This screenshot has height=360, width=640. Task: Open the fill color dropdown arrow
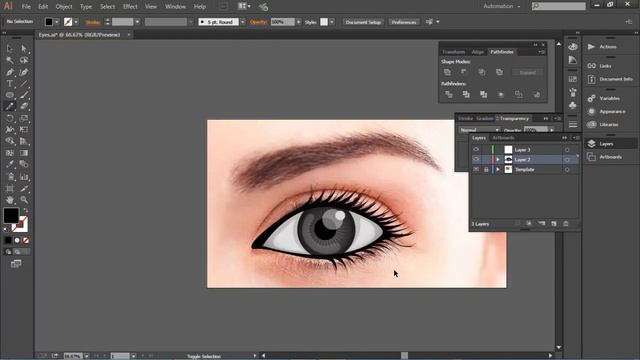pyautogui.click(x=57, y=22)
